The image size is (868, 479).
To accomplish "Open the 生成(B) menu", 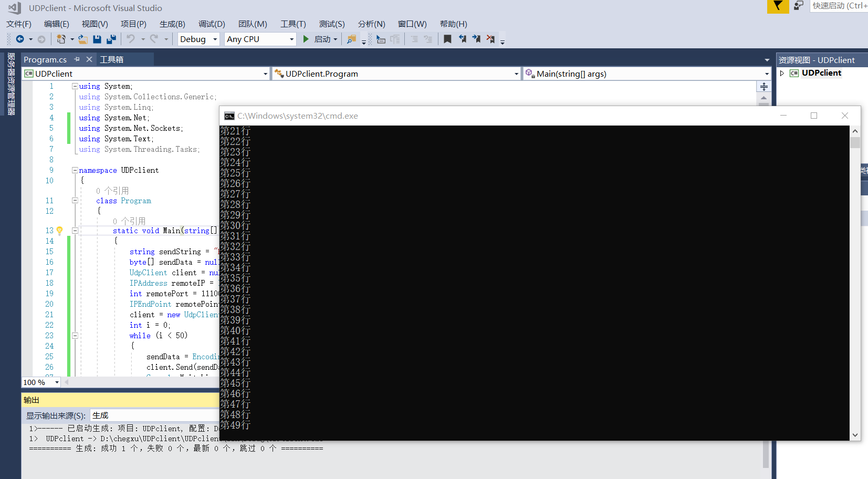I will (173, 24).
